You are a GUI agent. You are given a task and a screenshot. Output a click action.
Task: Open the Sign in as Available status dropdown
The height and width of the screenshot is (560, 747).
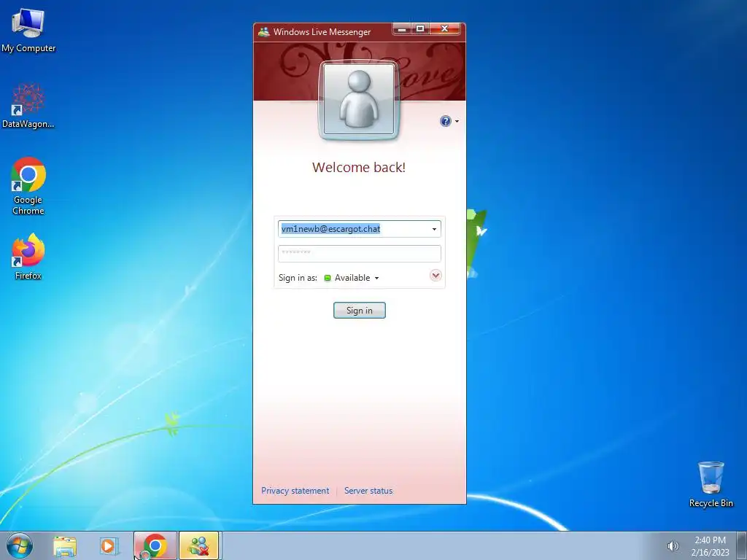[x=352, y=278]
